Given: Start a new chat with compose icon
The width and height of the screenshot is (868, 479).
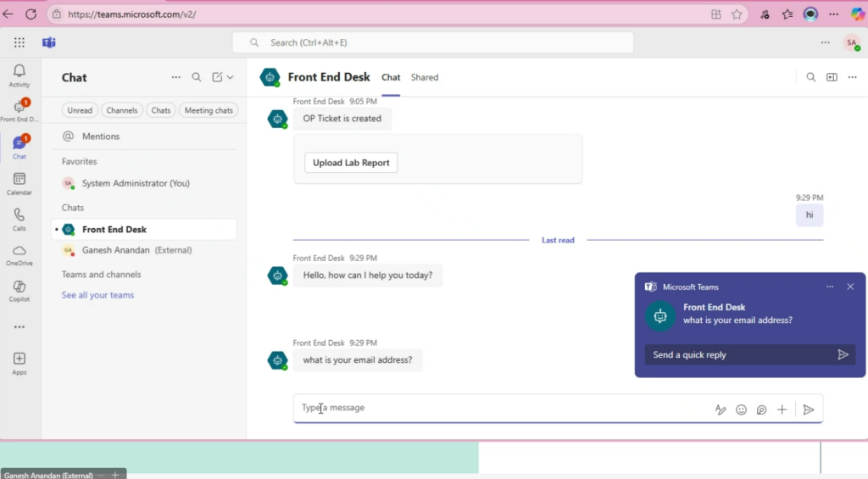Looking at the screenshot, I should (217, 77).
